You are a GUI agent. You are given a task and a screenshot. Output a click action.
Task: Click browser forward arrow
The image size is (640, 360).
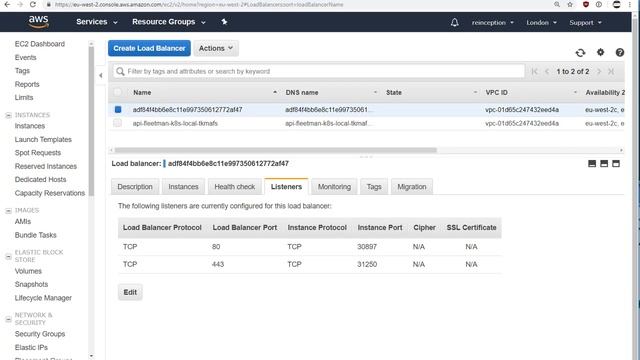coord(20,4)
